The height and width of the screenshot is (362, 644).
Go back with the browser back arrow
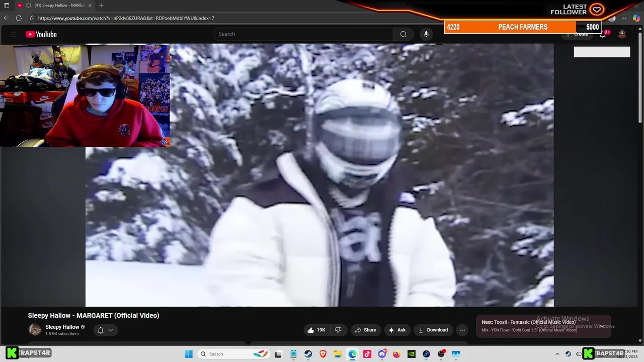[x=7, y=18]
